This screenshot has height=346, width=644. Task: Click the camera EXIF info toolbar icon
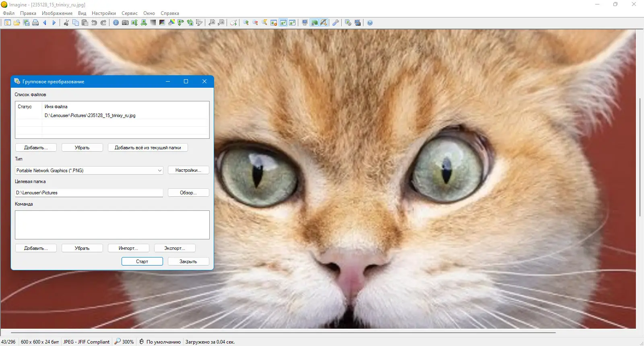tap(125, 23)
